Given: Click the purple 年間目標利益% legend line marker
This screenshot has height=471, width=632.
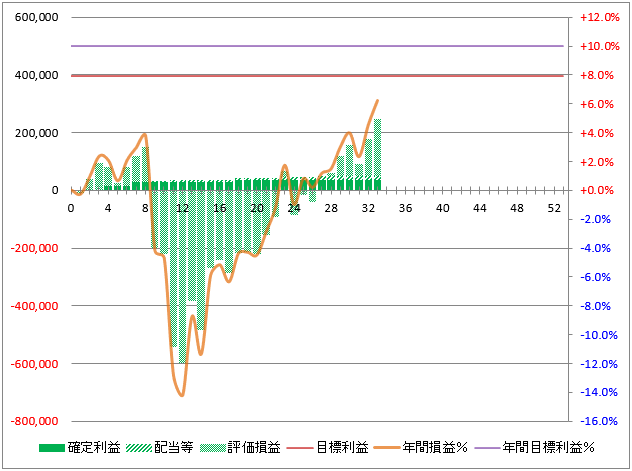Looking at the screenshot, I should (487, 448).
